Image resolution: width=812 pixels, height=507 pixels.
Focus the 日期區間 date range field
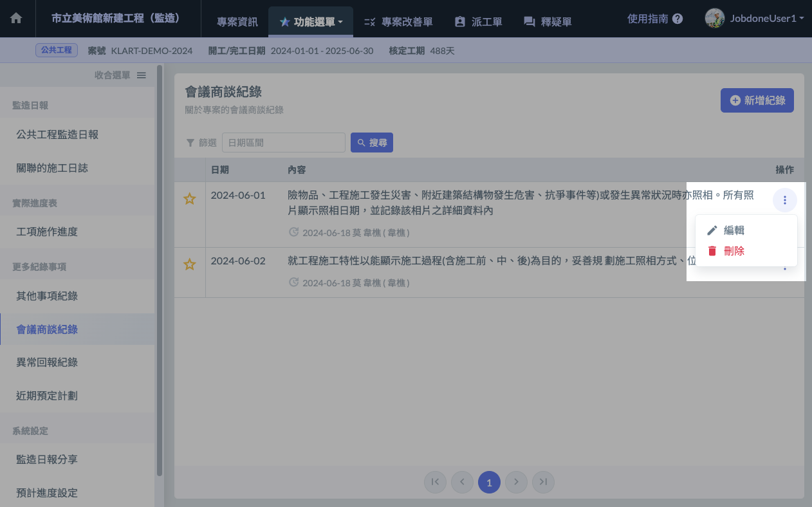[x=284, y=143]
